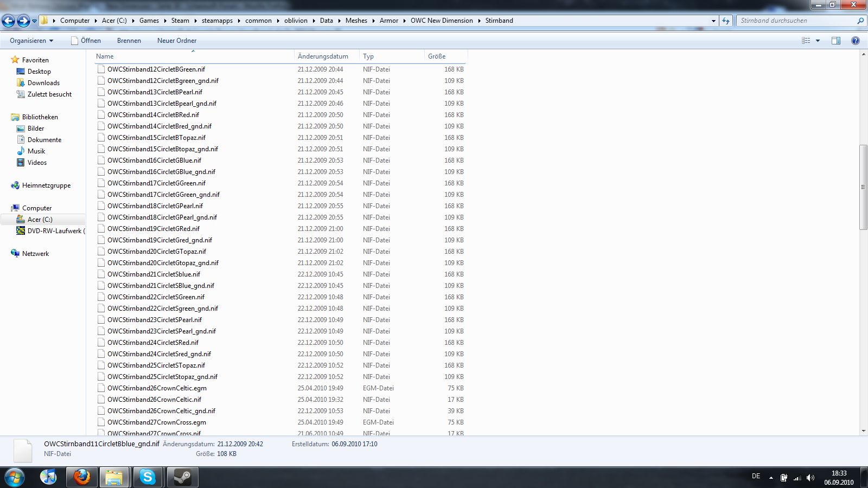The image size is (868, 488).
Task: Launch Steam from the taskbar
Action: point(182,477)
